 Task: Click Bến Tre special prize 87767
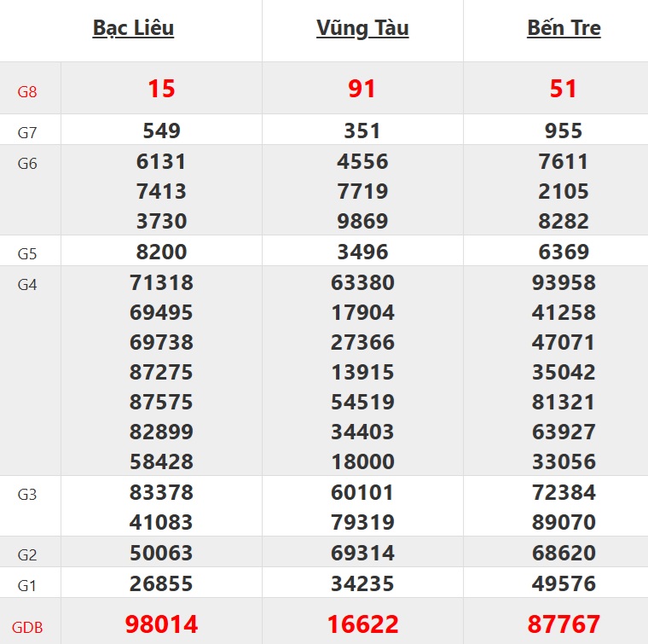click(x=564, y=624)
